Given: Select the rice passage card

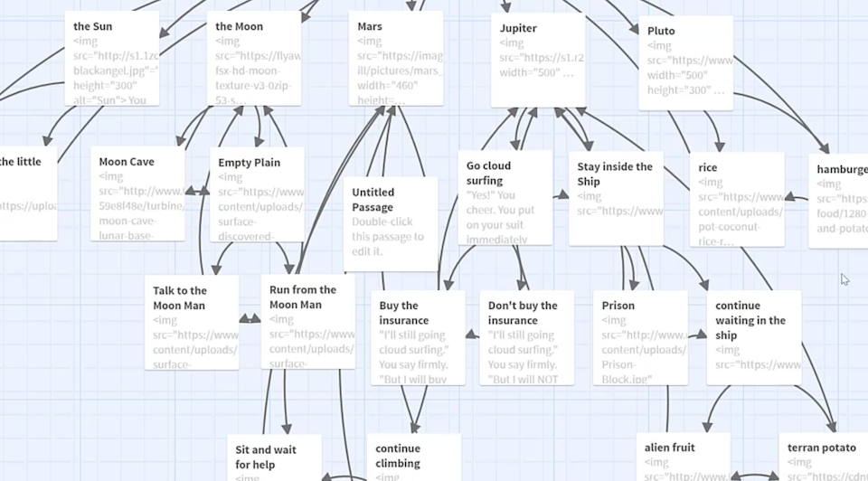Looking at the screenshot, I should click(737, 200).
